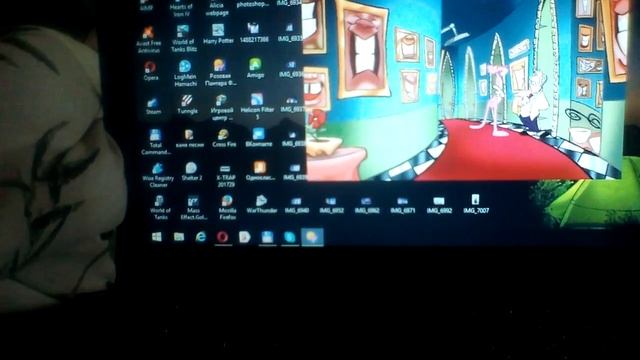Open the Steam desktop shortcut

tap(153, 105)
